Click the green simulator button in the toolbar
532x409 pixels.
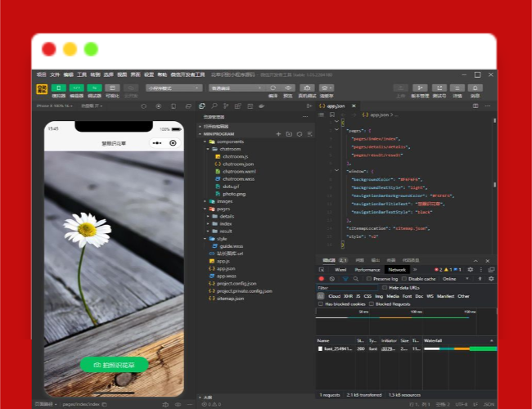click(59, 88)
